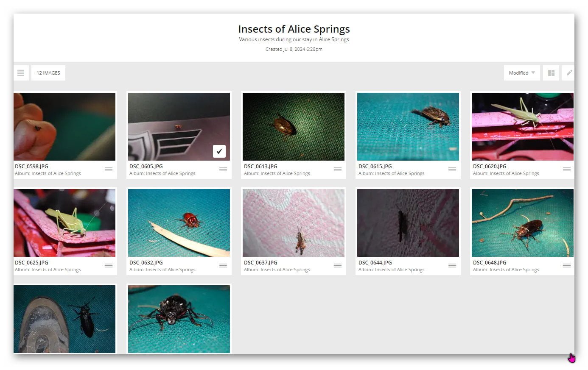Click the album description text below the title
This screenshot has width=588, height=370.
click(x=294, y=39)
